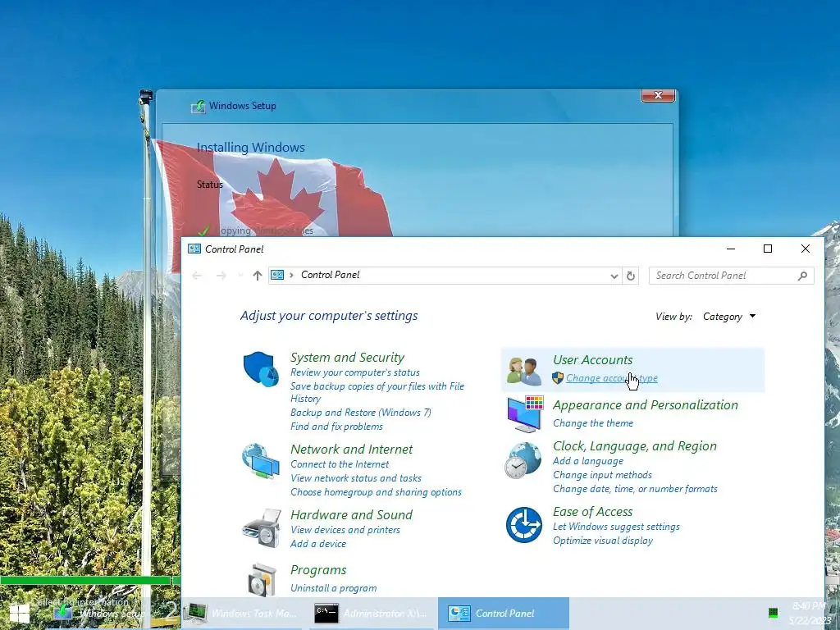Screen dimensions: 840x630
Task: Open Ease of Access category heading
Action: click(x=592, y=512)
